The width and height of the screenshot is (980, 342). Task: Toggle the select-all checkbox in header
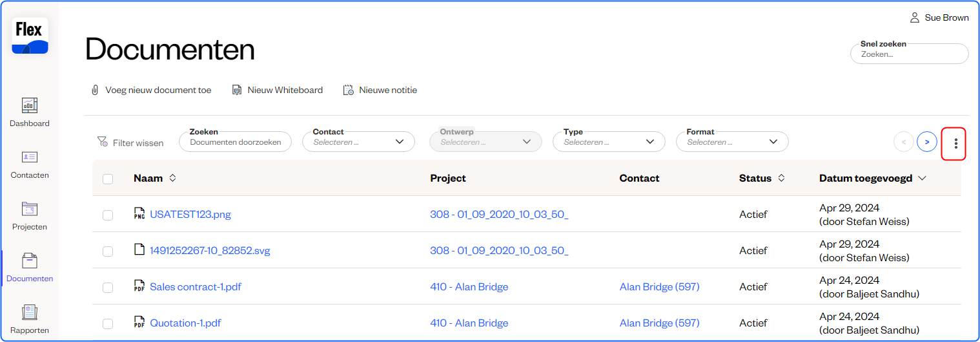click(x=108, y=179)
